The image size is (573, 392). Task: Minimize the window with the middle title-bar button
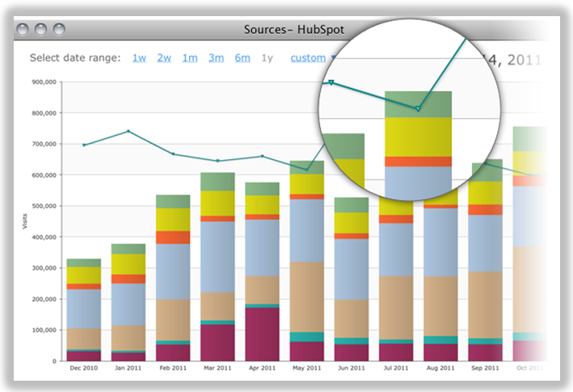click(x=40, y=30)
